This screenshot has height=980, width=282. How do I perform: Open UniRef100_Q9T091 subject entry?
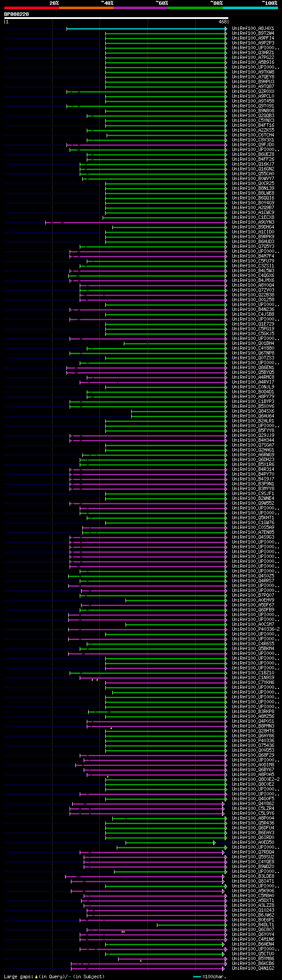[x=253, y=106]
